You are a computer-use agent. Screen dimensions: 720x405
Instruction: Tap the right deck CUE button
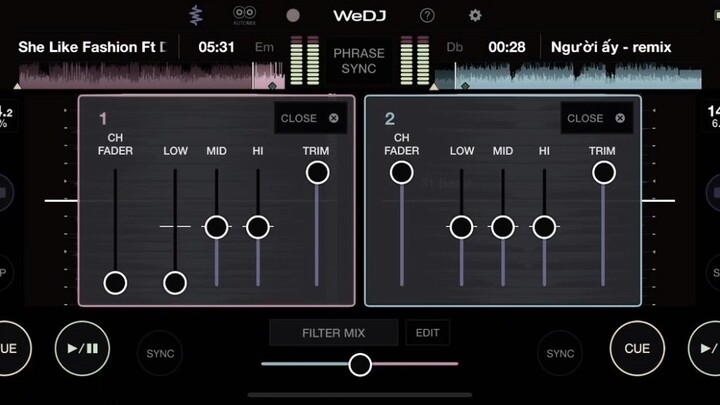(x=637, y=349)
